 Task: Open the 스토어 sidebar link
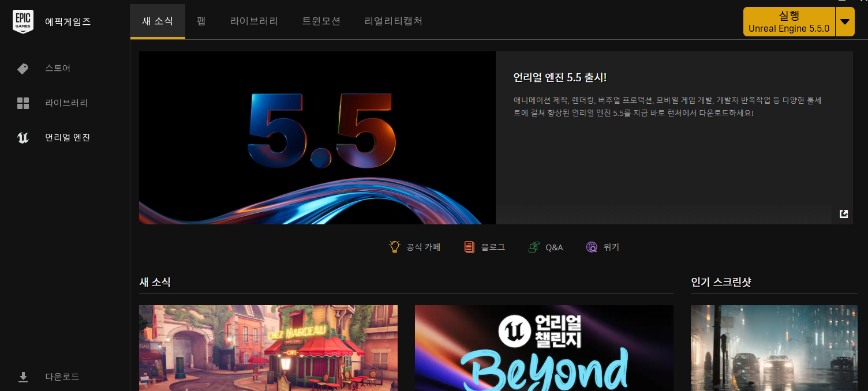(x=58, y=69)
